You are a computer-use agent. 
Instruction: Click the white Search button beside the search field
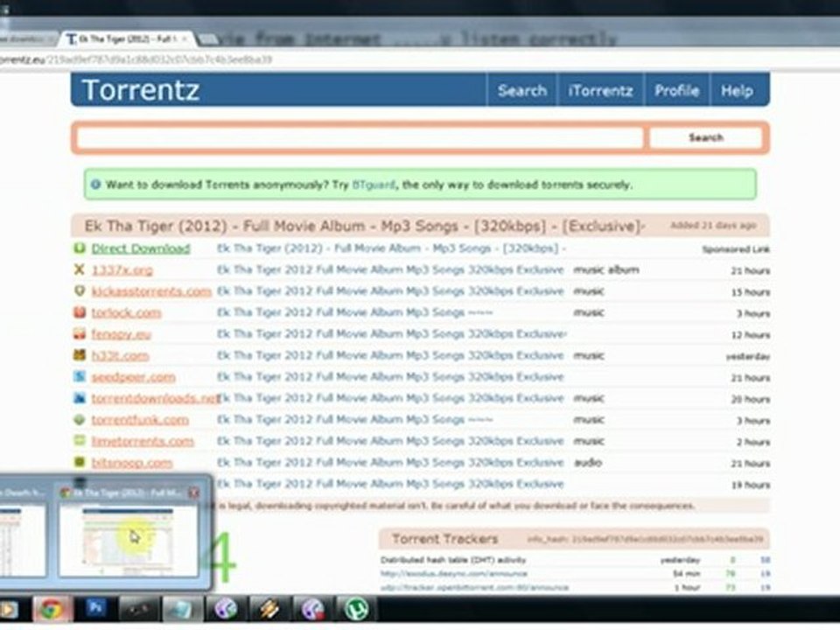tap(705, 137)
